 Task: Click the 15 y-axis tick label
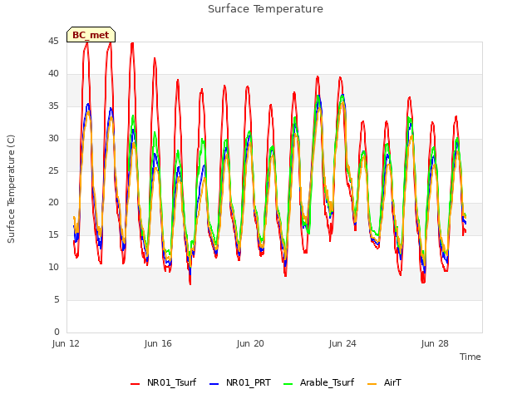pos(53,234)
